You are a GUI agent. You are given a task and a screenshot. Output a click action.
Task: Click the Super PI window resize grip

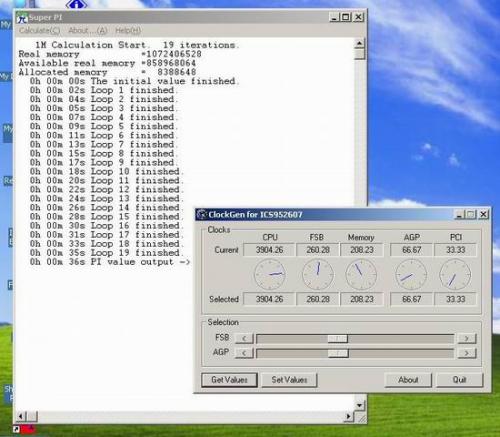pyautogui.click(x=361, y=417)
